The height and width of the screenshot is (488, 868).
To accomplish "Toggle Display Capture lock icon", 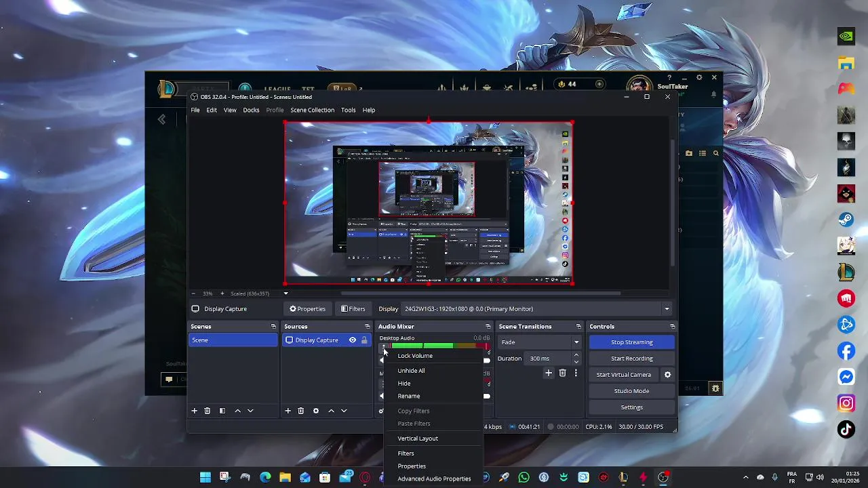I will click(x=364, y=340).
